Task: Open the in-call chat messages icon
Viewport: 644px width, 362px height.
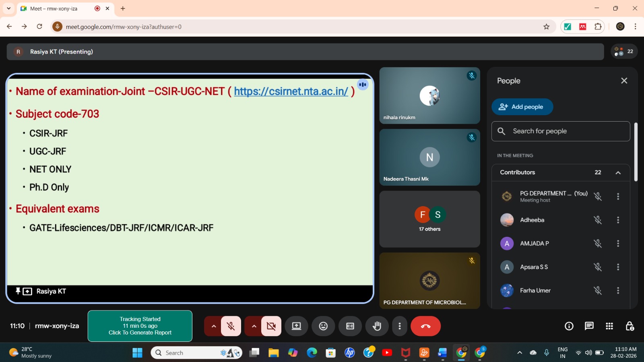Action: (589, 326)
